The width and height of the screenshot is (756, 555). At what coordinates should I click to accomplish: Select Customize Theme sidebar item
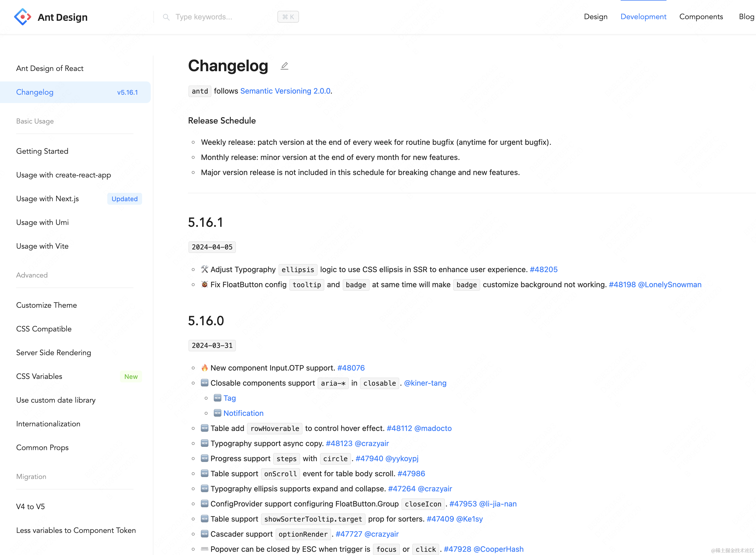pos(46,305)
